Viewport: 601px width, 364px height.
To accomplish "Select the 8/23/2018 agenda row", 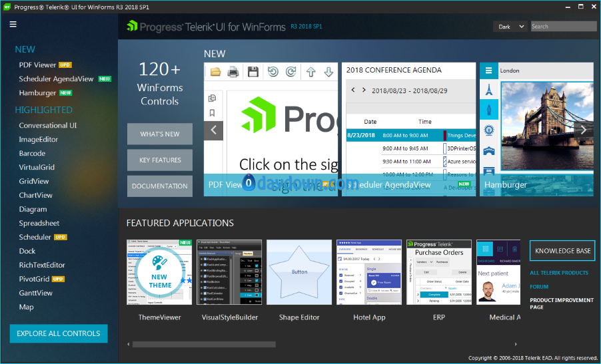I will pos(411,135).
